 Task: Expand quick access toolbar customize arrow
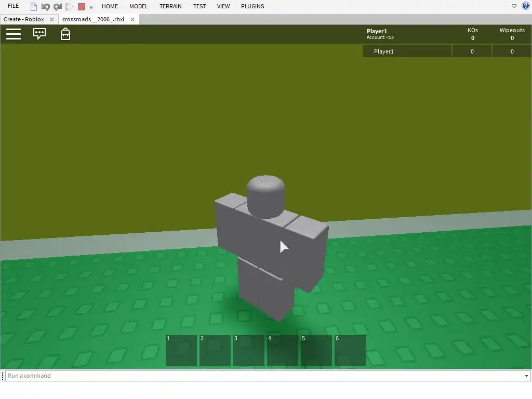click(x=91, y=7)
